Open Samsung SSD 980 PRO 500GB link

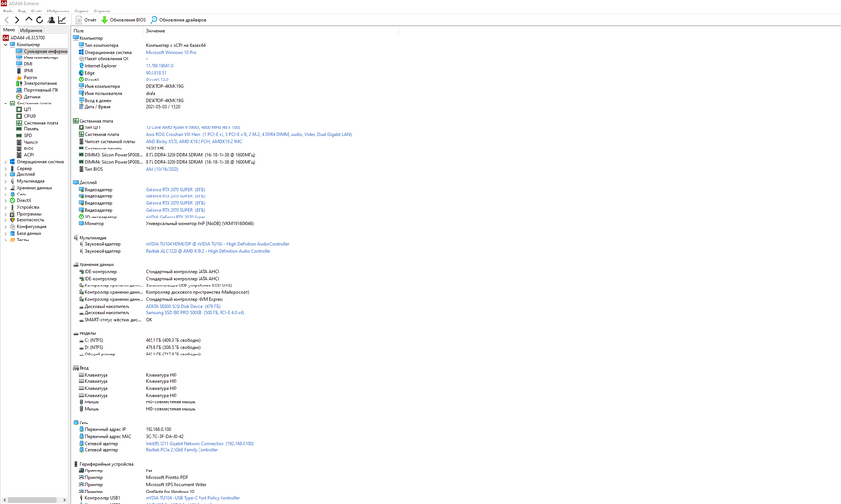pyautogui.click(x=194, y=312)
